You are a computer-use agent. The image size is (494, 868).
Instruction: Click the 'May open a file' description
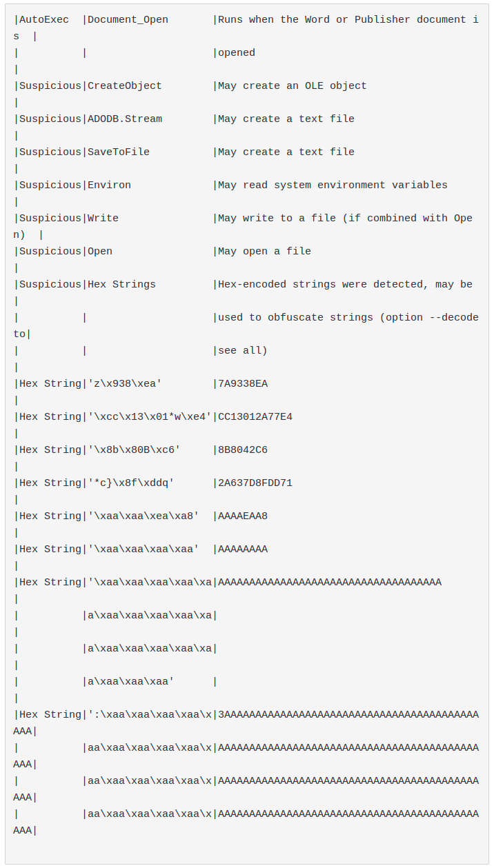(x=264, y=252)
